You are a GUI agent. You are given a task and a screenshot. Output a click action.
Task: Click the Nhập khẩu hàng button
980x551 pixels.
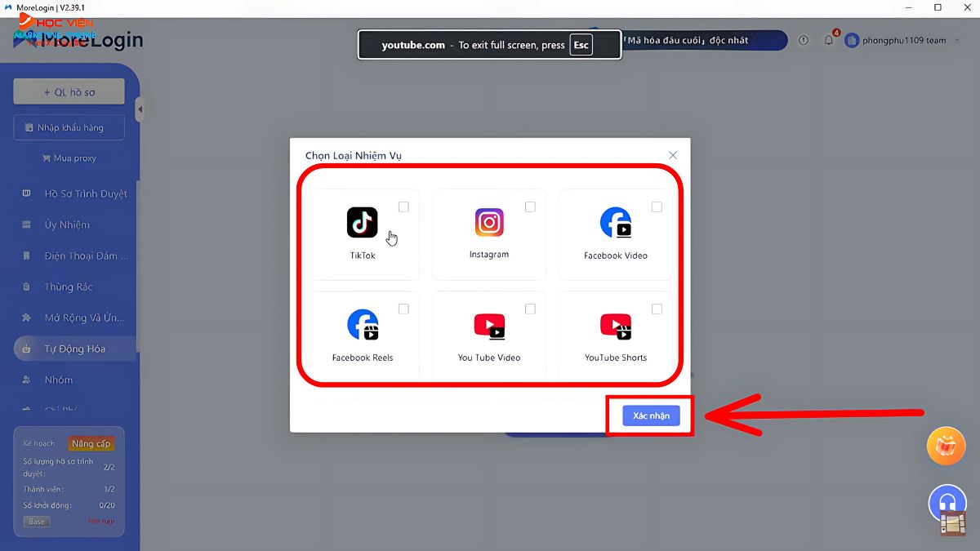(x=69, y=127)
